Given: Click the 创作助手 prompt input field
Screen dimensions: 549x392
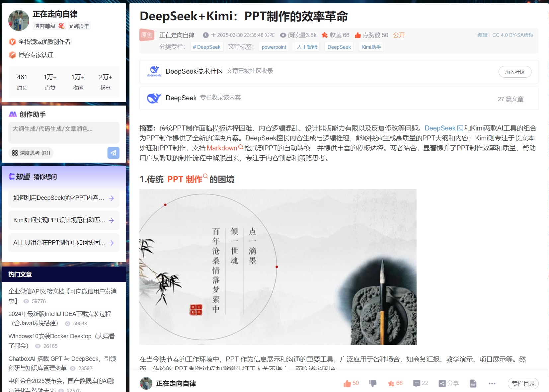Looking at the screenshot, I should [x=64, y=132].
